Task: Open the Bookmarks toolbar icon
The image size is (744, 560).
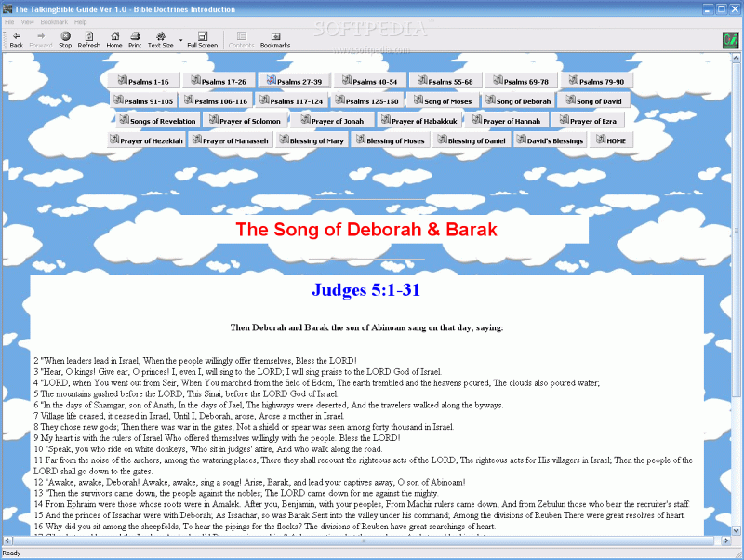Action: [x=275, y=40]
